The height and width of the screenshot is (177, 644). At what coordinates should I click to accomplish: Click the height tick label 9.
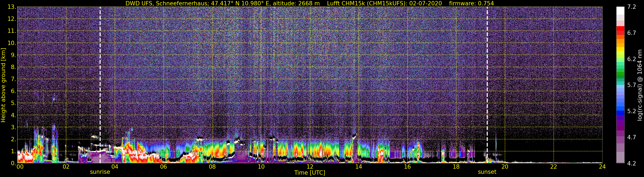13,55
